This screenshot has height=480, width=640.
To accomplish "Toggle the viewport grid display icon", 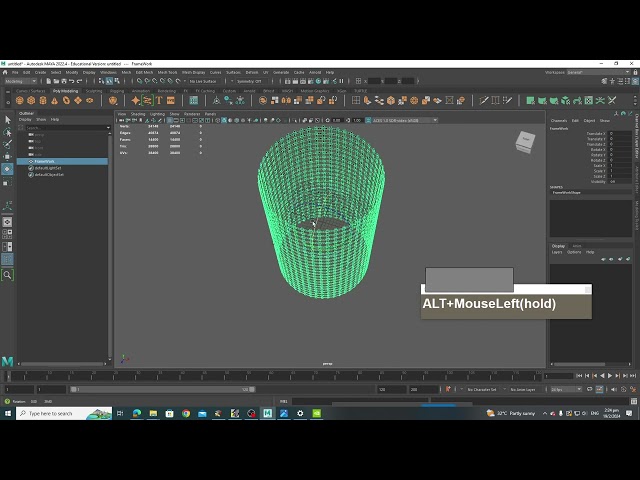I will click(170, 120).
